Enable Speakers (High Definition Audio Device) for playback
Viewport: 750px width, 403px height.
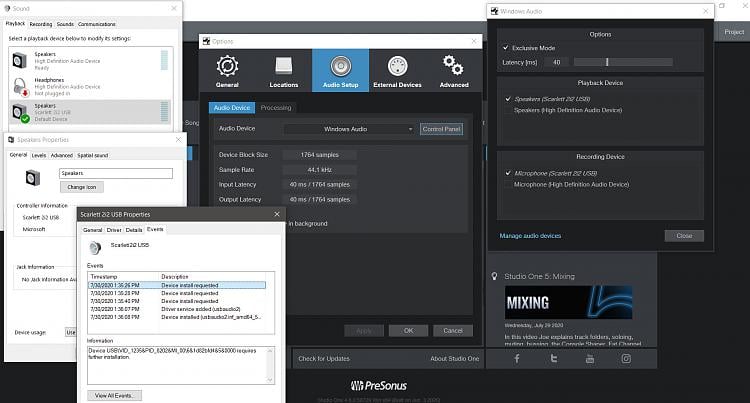507,110
